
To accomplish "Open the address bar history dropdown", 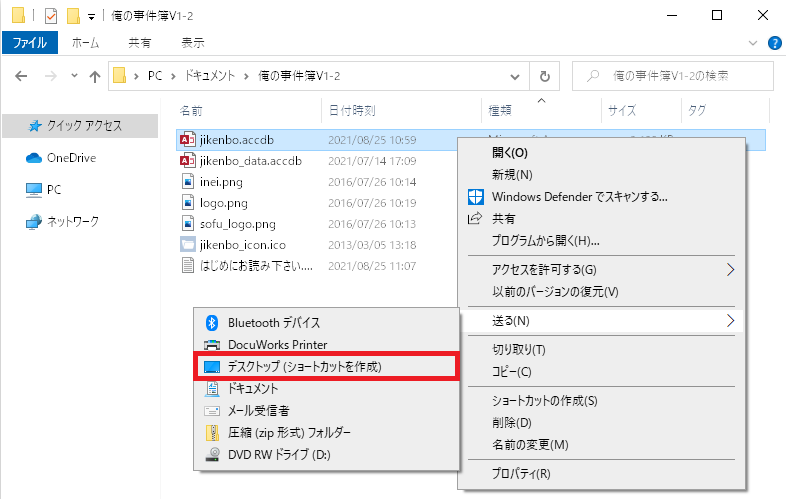I will coord(517,76).
